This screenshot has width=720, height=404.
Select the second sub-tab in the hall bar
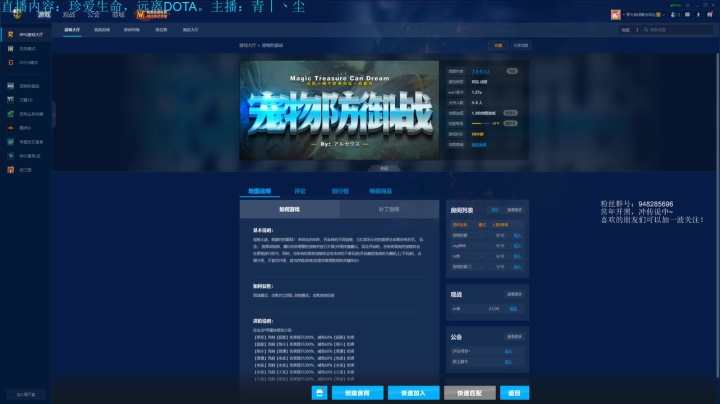102,30
